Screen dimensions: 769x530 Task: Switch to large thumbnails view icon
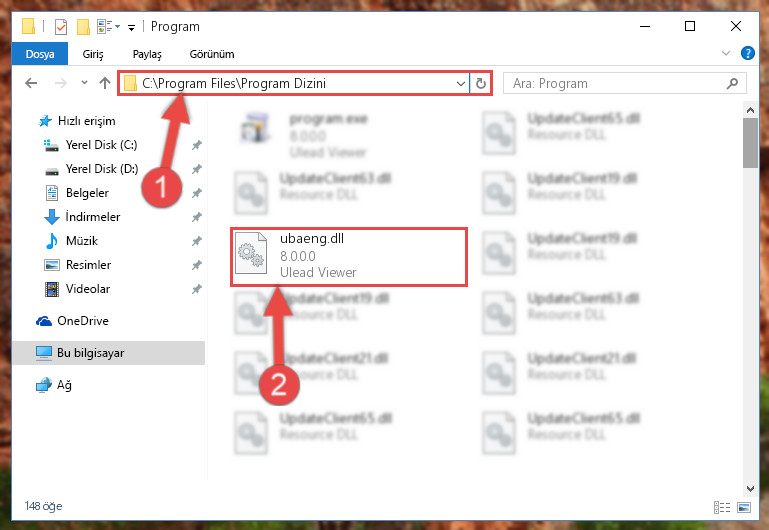743,507
